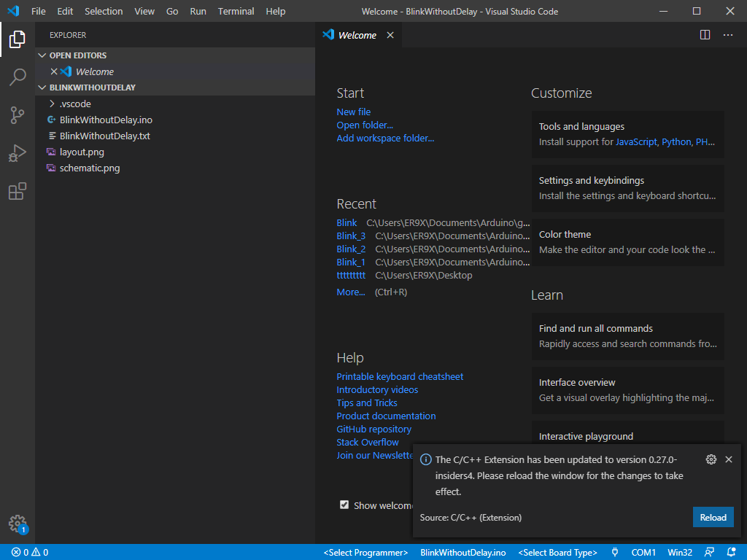The image size is (747, 560).
Task: Click Select Board Type in status bar
Action: (x=557, y=553)
